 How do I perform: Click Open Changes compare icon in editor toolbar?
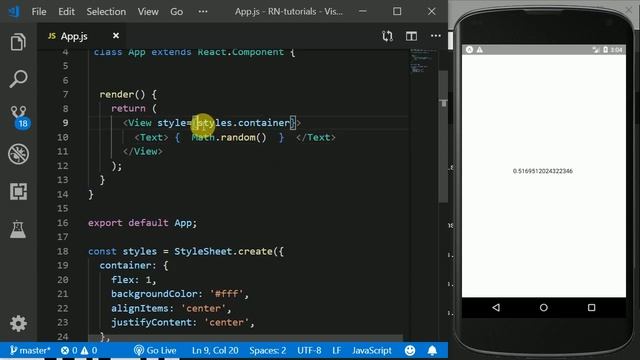click(x=387, y=36)
